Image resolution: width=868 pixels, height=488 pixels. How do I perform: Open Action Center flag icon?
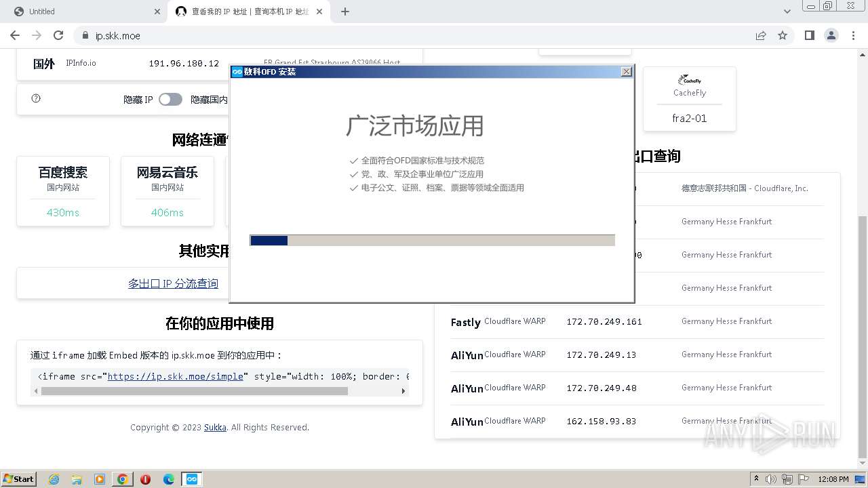pyautogui.click(x=804, y=479)
